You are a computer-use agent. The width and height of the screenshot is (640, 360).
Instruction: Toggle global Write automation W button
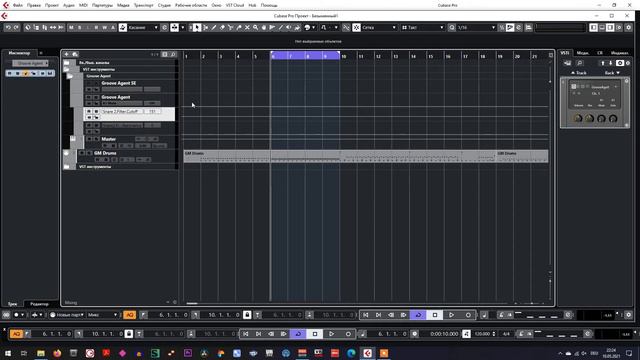click(104, 27)
